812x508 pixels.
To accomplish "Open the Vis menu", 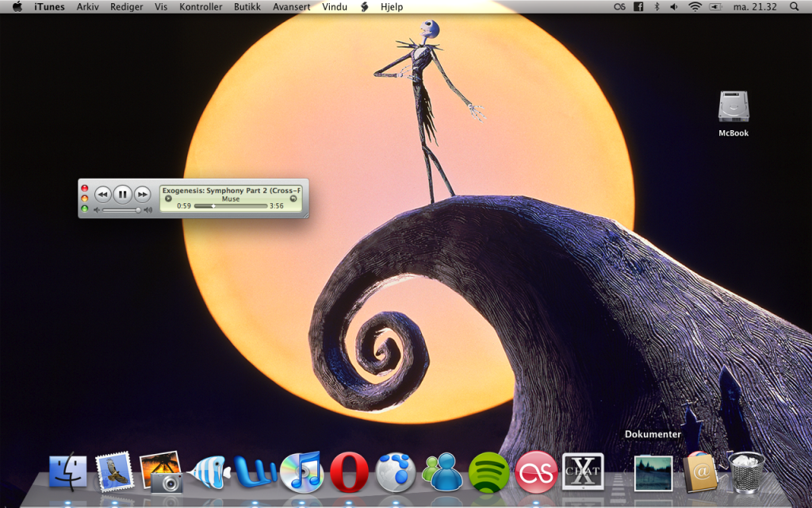I will click(161, 6).
